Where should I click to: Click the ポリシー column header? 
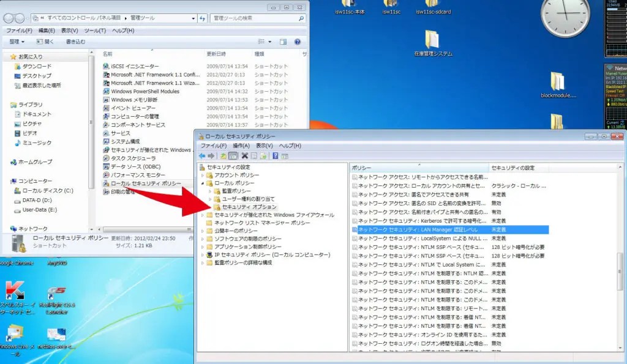[419, 168]
